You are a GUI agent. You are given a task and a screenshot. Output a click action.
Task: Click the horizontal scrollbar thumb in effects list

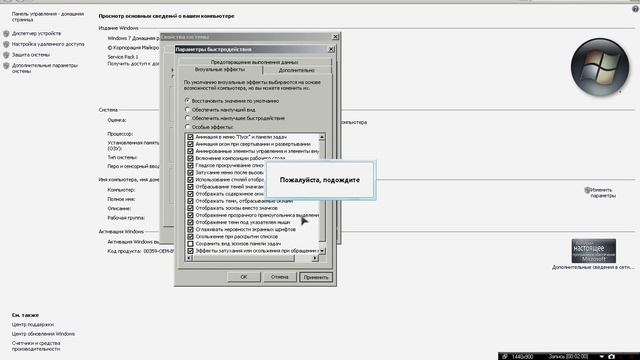click(x=243, y=258)
